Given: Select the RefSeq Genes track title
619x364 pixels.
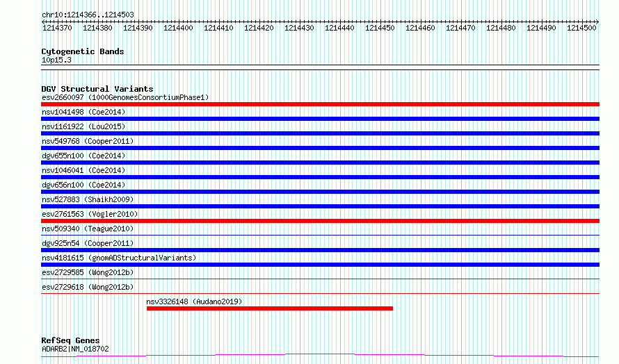Looking at the screenshot, I should 70,341.
